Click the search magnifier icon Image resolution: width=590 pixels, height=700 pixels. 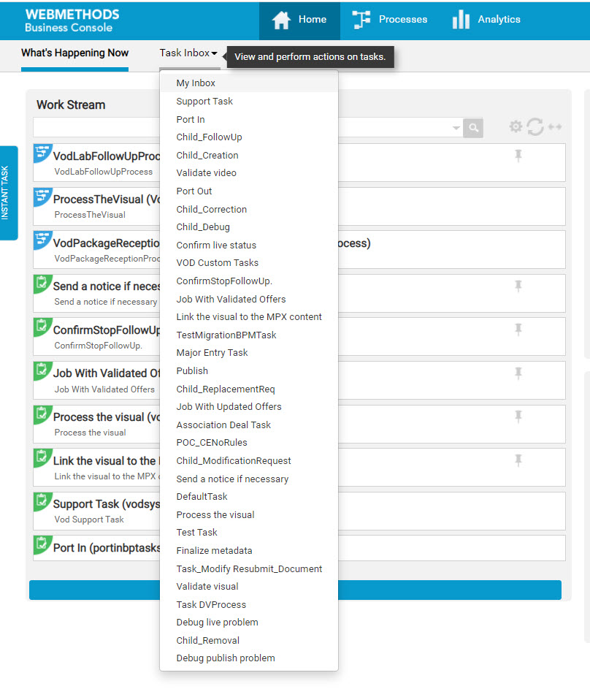[472, 128]
